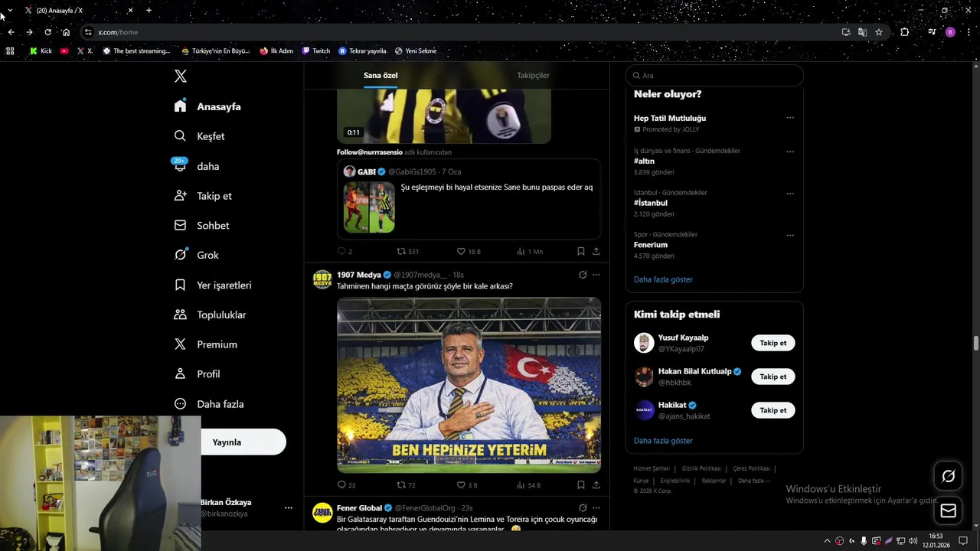Open floating messages envelope button

coord(948,511)
